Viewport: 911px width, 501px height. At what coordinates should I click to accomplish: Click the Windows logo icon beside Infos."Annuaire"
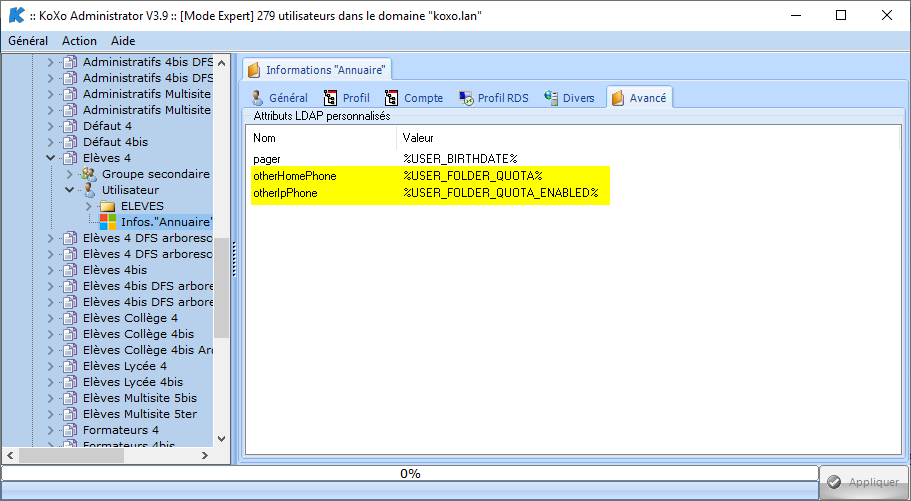(107, 222)
